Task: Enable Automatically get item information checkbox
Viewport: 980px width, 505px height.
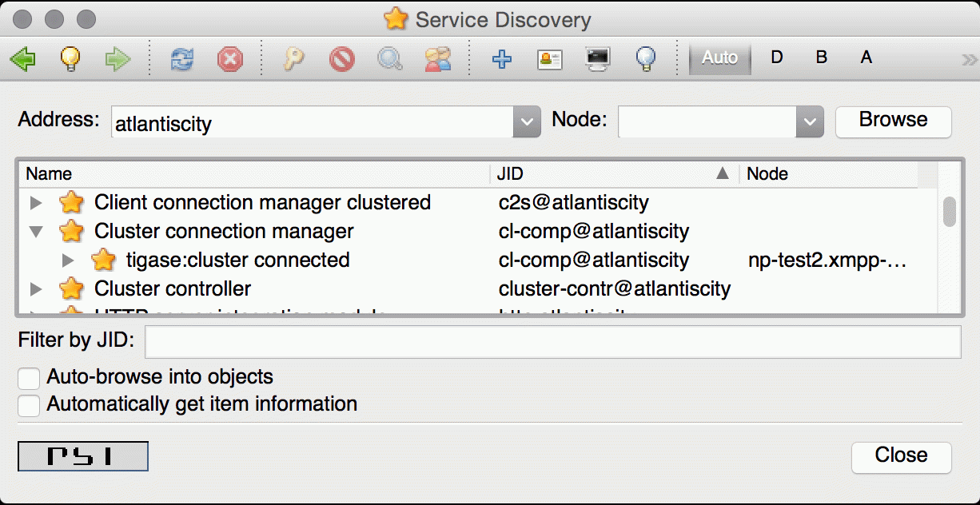Action: [30, 405]
